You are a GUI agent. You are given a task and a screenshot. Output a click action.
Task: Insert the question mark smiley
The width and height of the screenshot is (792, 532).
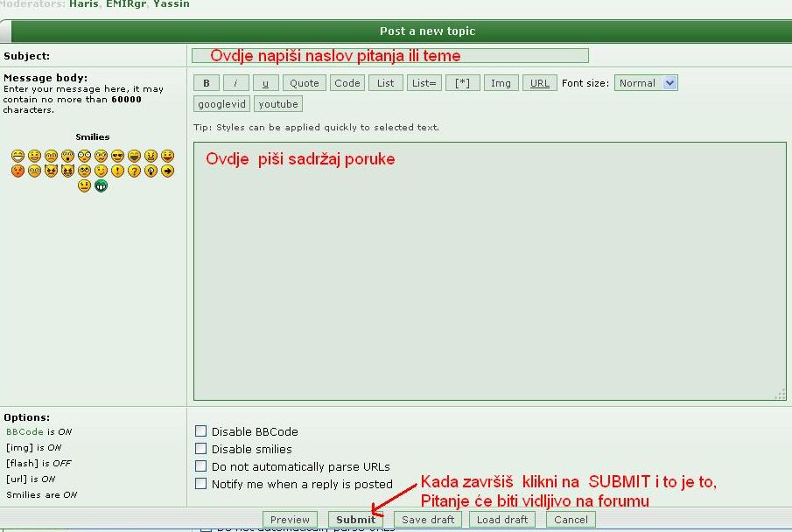tap(134, 171)
